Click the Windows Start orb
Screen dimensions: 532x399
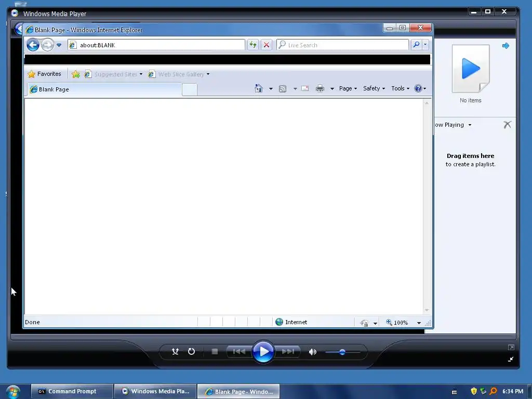[13, 392]
